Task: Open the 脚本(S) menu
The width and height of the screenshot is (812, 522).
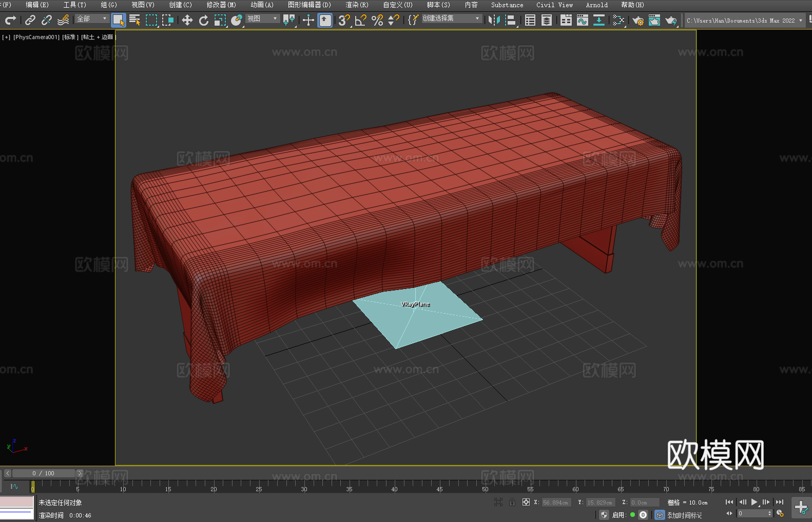Action: click(438, 5)
